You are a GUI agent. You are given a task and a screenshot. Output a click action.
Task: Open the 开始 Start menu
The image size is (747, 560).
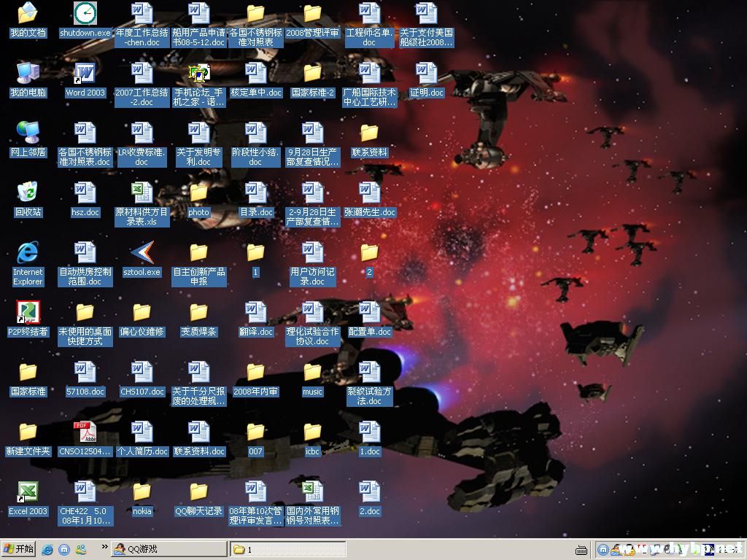point(18,549)
